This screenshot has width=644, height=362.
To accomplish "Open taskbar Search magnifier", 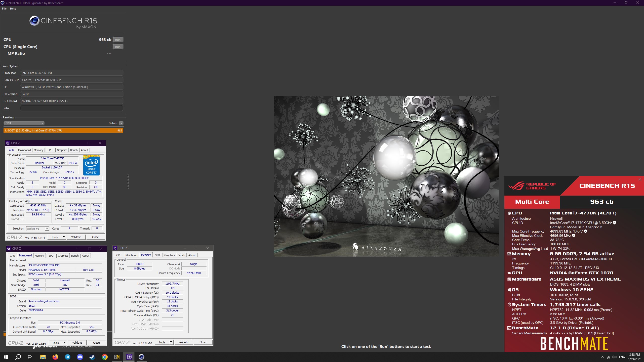I will [x=18, y=357].
